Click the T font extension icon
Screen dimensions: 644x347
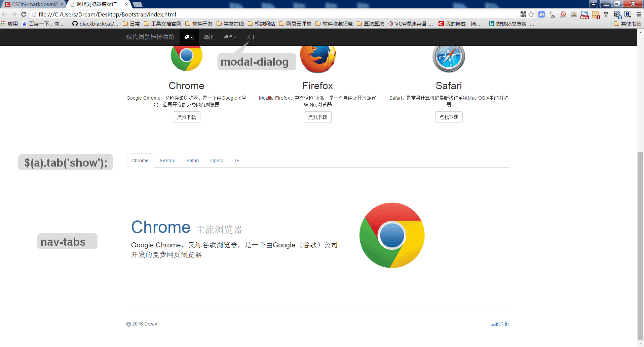click(x=606, y=14)
